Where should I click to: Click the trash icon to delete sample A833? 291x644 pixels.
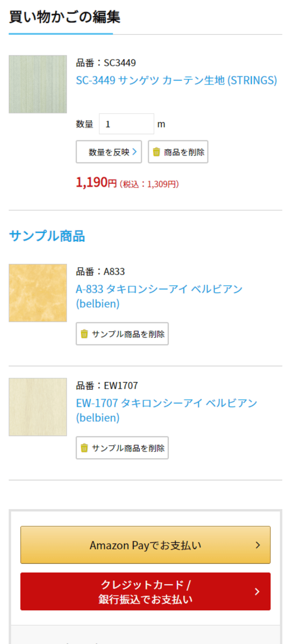point(85,334)
